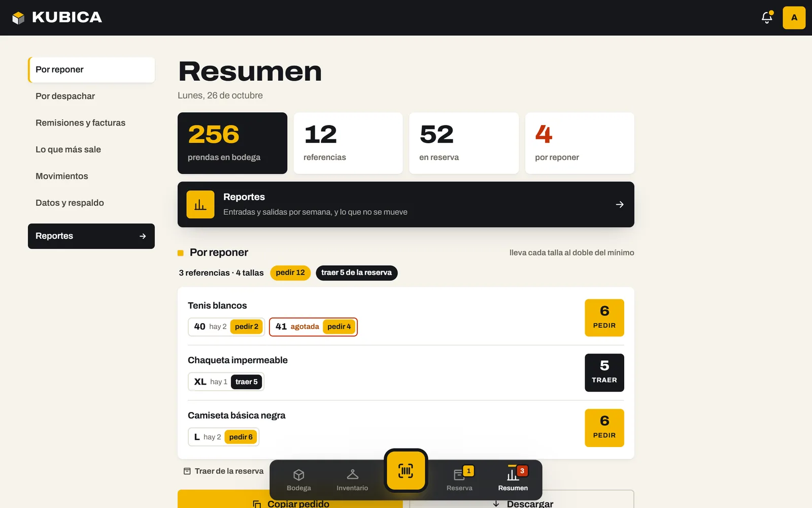Viewport: 812px width, 508px height.
Task: Click traer 5 for Chaqueta impermeable XL
Action: pyautogui.click(x=247, y=382)
